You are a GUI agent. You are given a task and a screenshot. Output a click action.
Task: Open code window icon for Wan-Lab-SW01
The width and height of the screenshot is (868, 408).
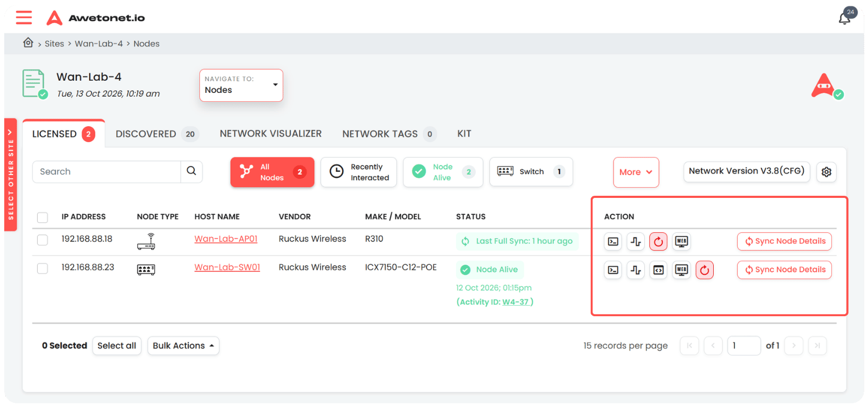[659, 270]
